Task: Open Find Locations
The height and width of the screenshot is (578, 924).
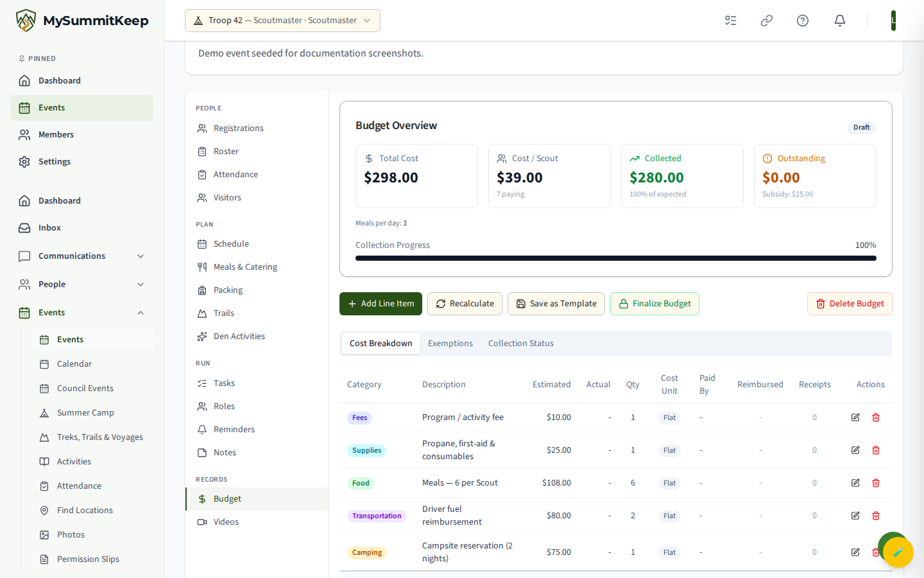Action: pos(92,511)
